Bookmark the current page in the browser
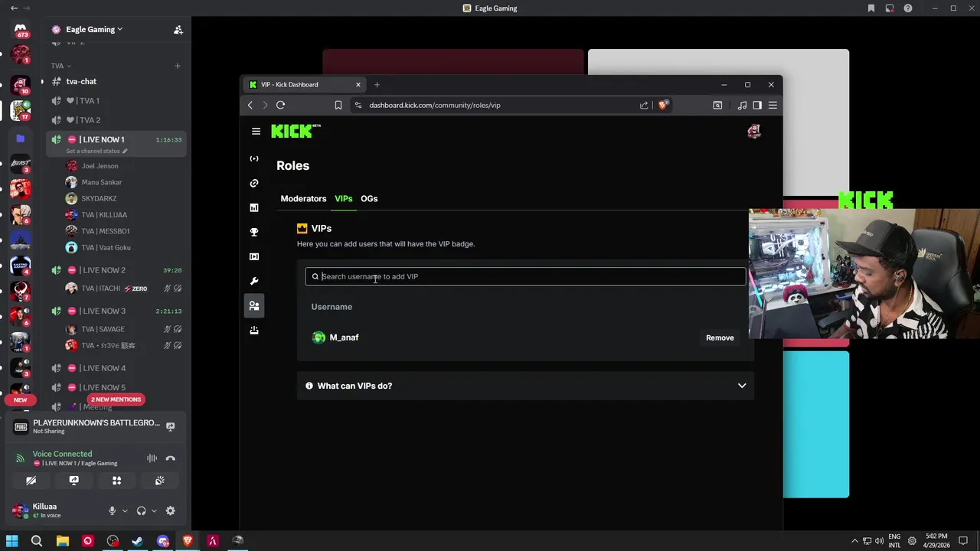980x551 pixels. (338, 105)
